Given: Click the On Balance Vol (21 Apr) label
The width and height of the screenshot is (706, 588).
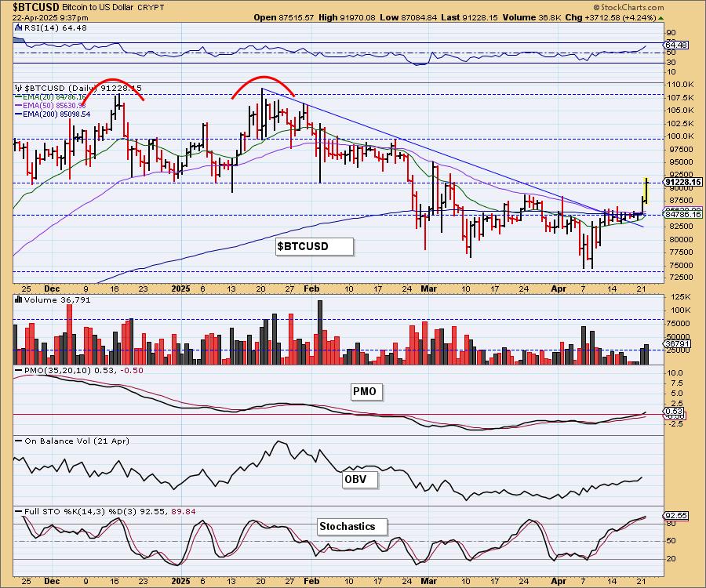Looking at the screenshot, I should [x=77, y=441].
